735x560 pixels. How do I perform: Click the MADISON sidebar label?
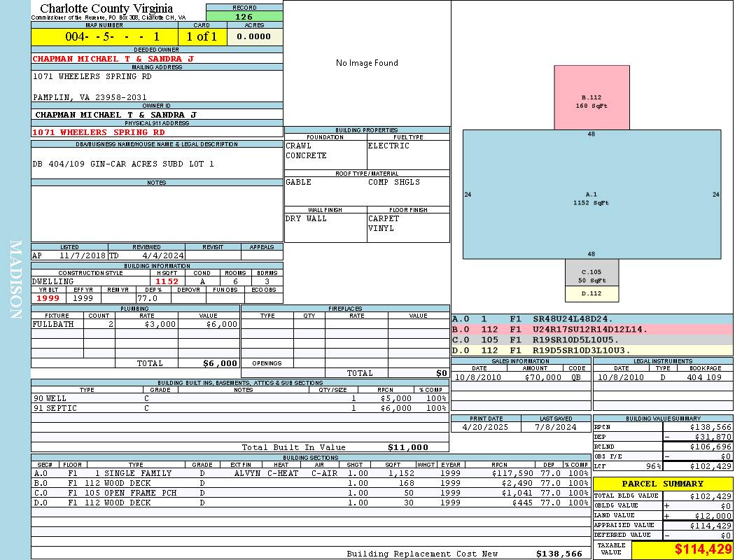pos(15,280)
